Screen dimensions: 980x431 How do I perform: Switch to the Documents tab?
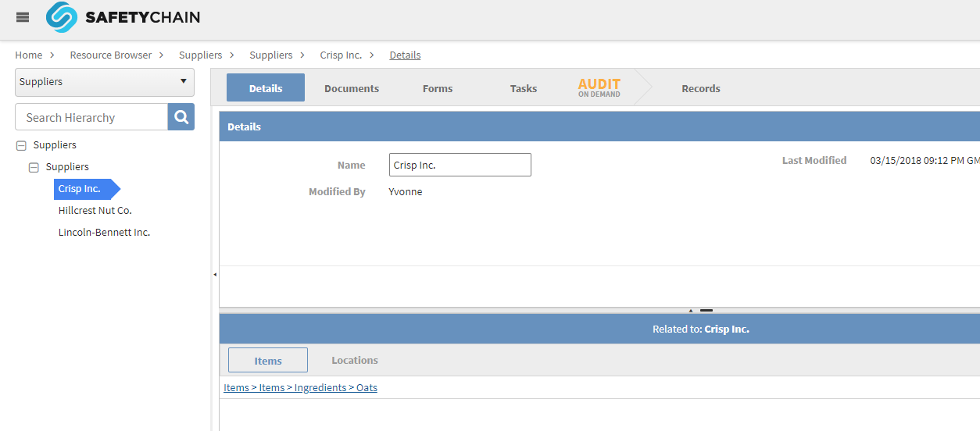tap(352, 88)
